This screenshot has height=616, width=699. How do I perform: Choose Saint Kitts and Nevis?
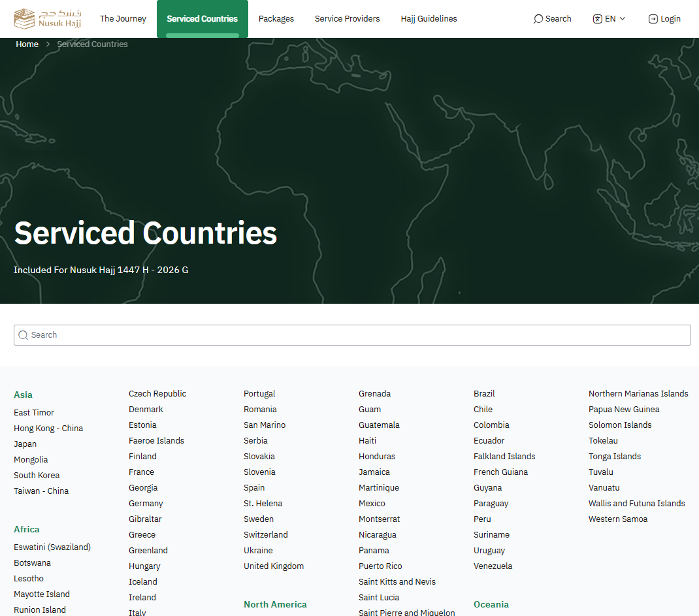pyautogui.click(x=397, y=581)
